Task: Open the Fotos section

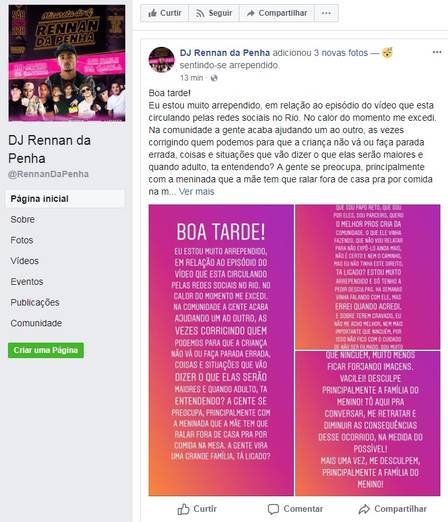Action: click(22, 240)
